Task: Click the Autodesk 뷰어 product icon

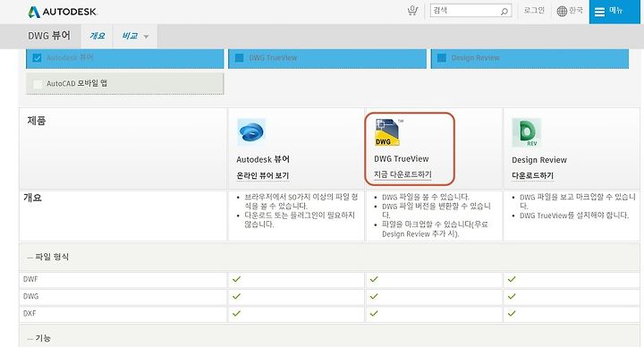Action: click(x=251, y=131)
